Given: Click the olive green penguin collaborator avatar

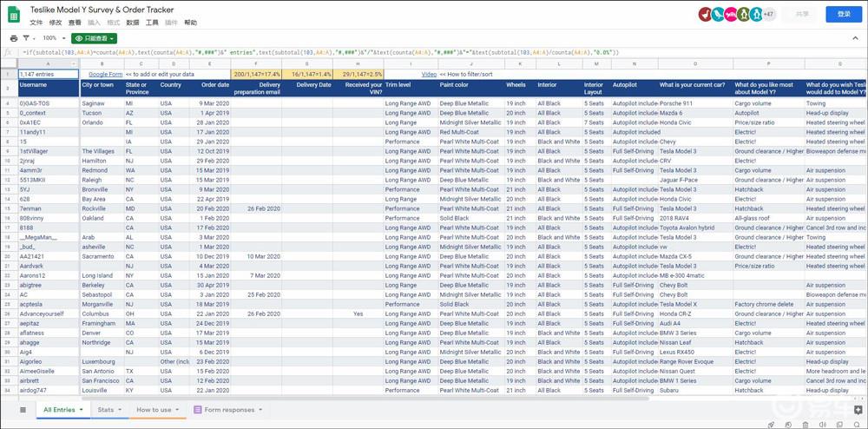Looking at the screenshot, I should point(744,15).
